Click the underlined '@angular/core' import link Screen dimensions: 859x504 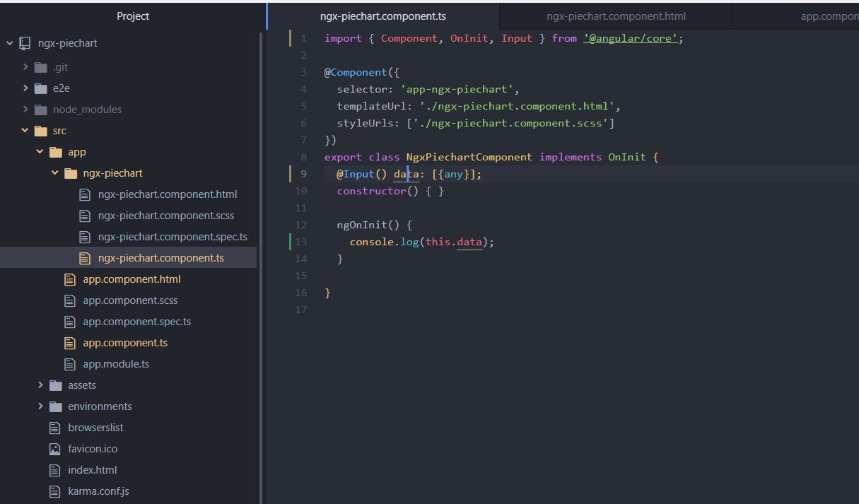point(631,37)
